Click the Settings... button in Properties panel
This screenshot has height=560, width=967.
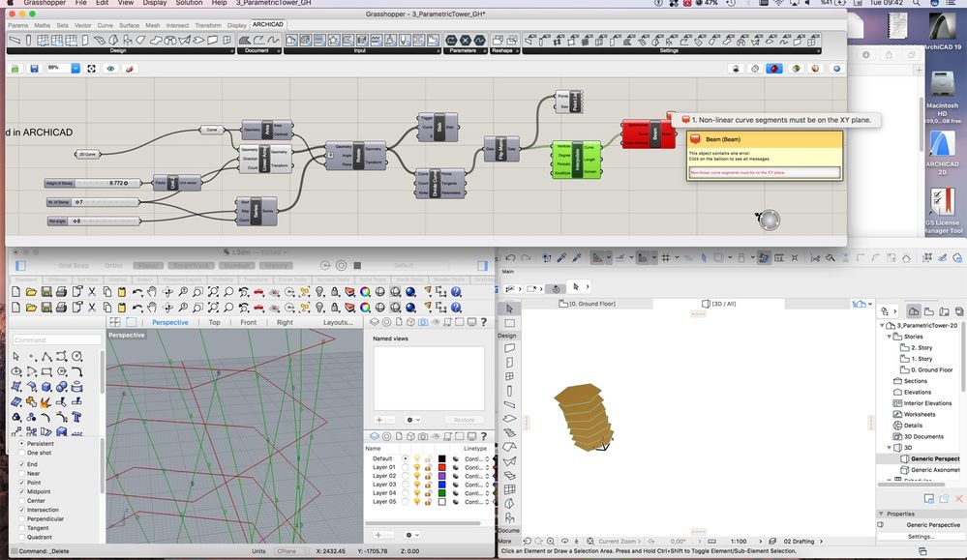921,536
